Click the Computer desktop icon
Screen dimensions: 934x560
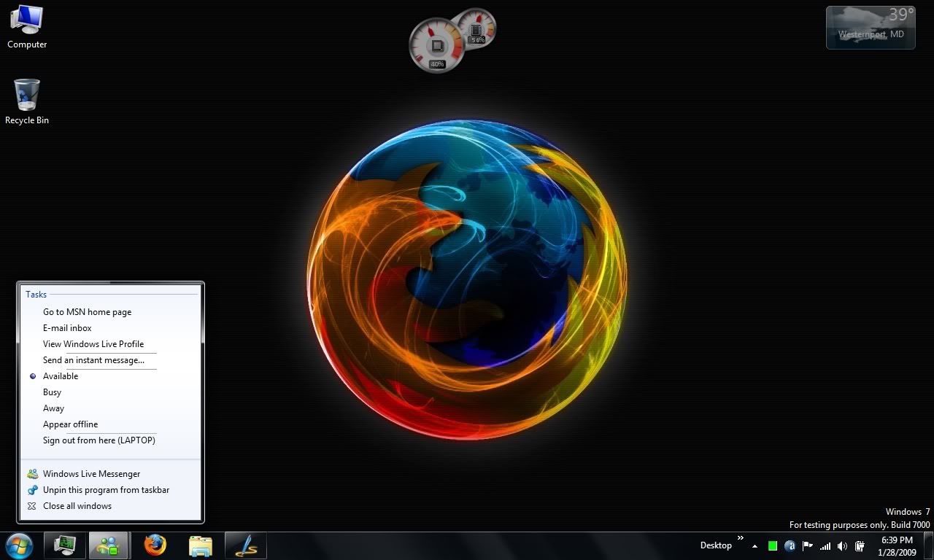coord(27,26)
